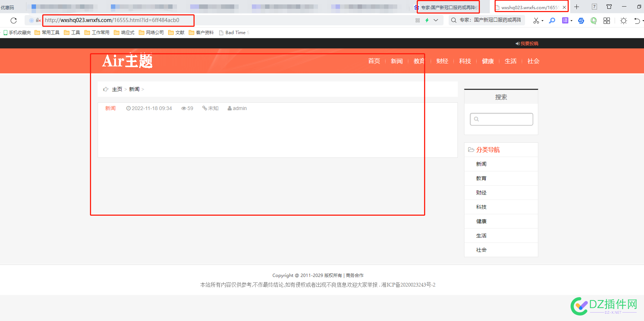Select 财经 in 分类导航 sidebar
Screen dimensions: 644x321
tap(481, 193)
